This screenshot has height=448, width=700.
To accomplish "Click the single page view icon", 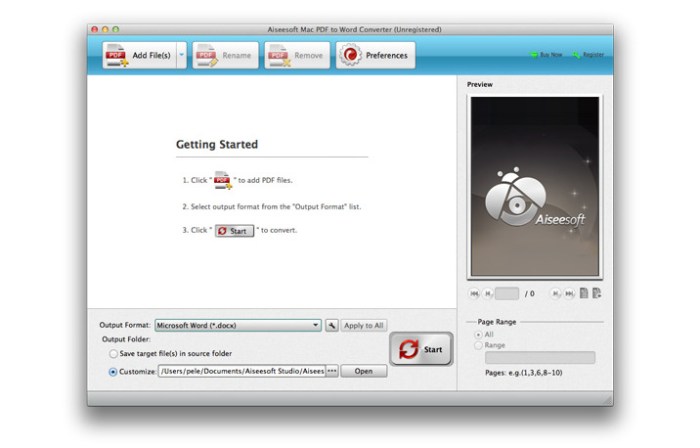I will coord(583,293).
